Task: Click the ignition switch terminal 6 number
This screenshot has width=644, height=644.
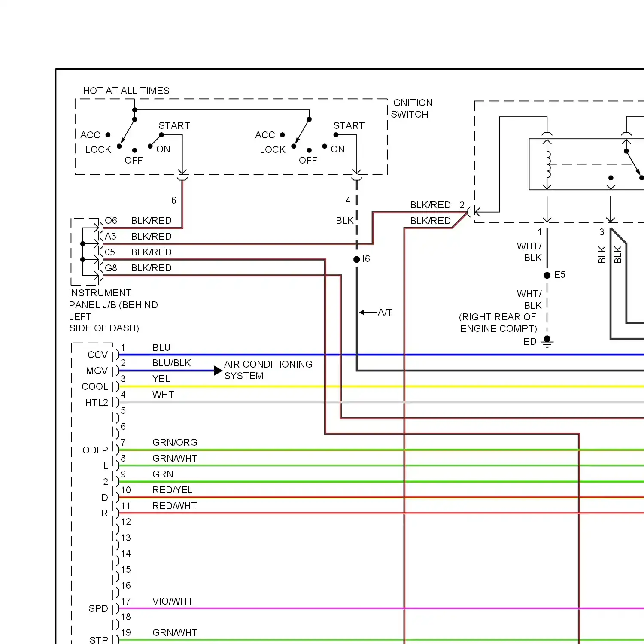Action: coord(174,200)
